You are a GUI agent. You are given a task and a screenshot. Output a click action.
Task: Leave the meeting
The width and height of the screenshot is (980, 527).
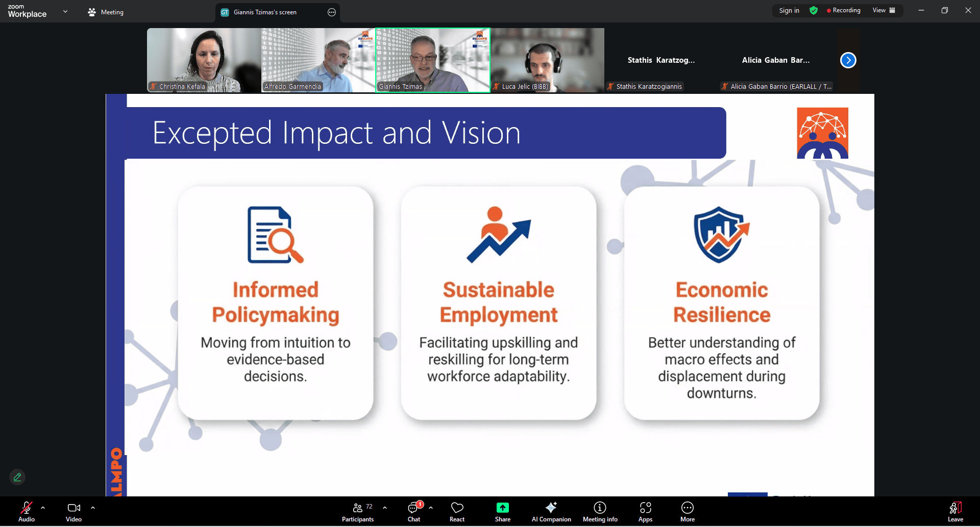(x=955, y=512)
